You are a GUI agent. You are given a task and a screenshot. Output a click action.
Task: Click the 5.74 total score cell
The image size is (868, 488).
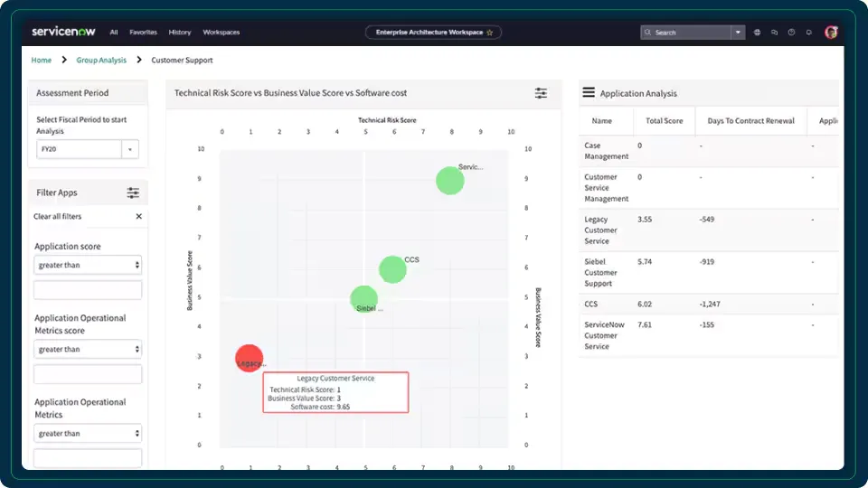645,262
